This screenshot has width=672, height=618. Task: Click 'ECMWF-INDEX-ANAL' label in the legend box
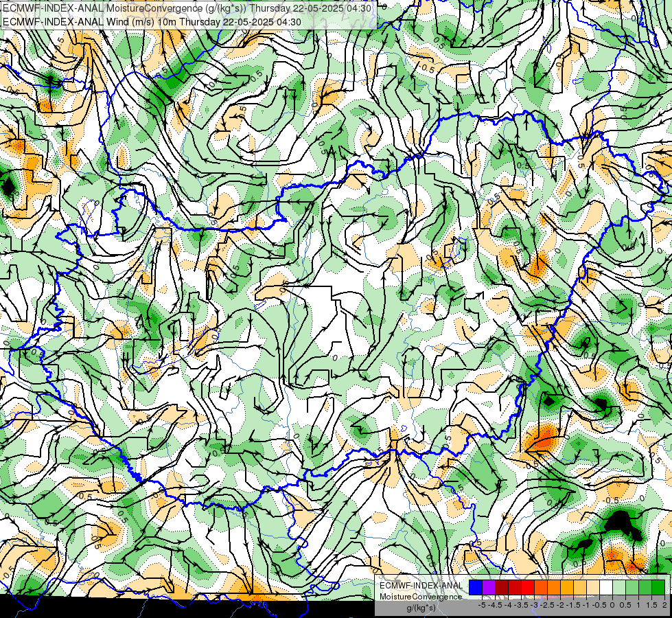[421, 586]
